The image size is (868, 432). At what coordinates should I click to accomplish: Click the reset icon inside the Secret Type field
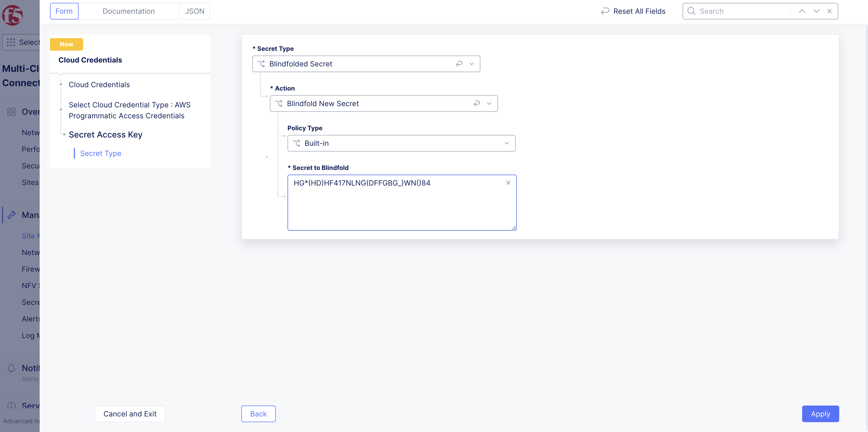tap(459, 63)
